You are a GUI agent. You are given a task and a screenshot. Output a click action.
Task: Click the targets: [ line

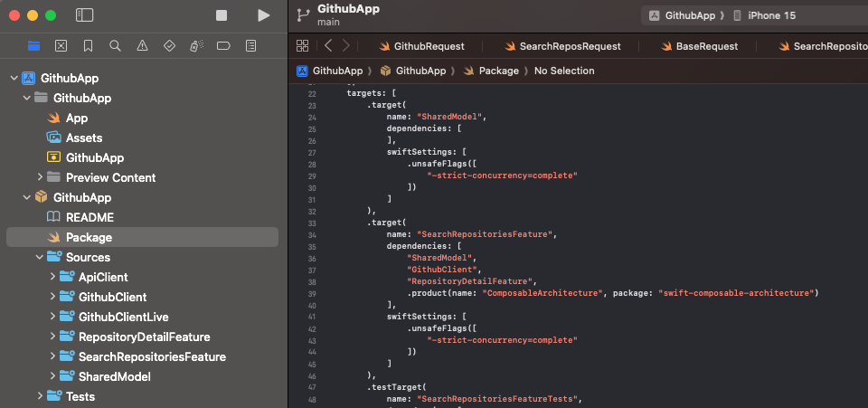pyautogui.click(x=371, y=93)
